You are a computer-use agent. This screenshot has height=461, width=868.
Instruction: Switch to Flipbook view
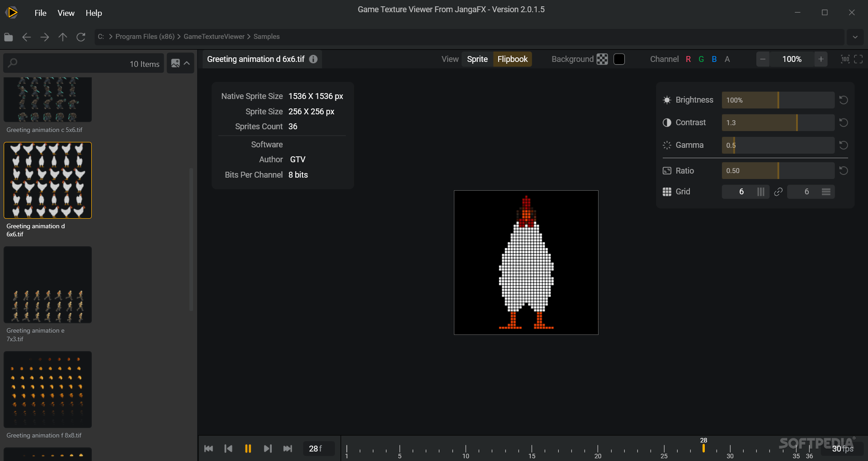[512, 59]
